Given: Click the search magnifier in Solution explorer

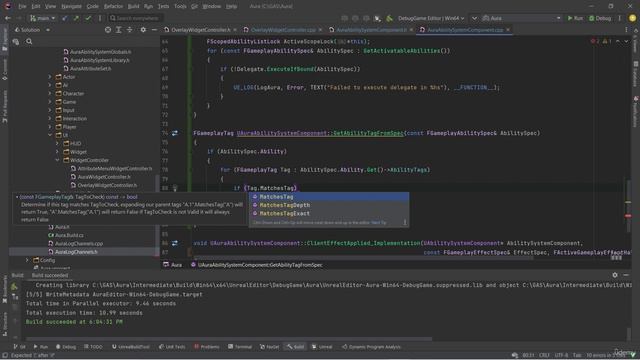Looking at the screenshot, I should [x=29, y=41].
